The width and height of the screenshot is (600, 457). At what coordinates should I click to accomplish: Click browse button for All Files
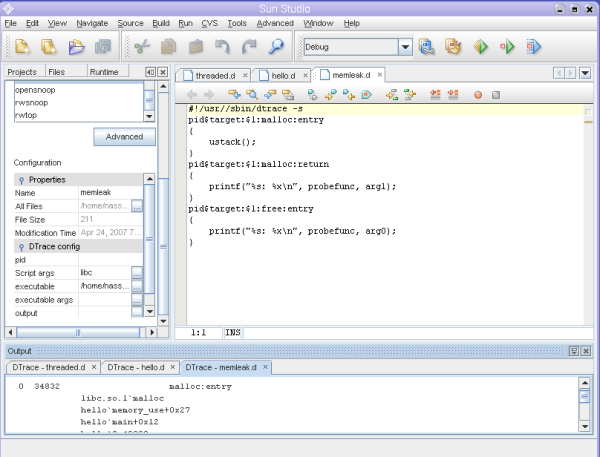[x=137, y=206]
